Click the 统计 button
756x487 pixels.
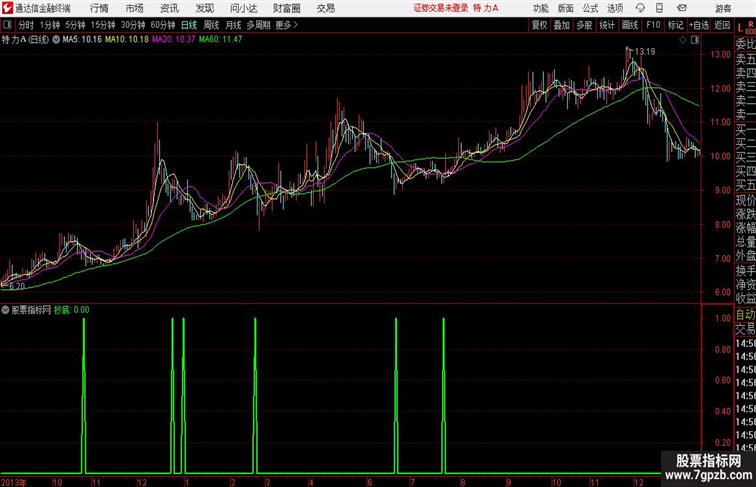pos(607,25)
